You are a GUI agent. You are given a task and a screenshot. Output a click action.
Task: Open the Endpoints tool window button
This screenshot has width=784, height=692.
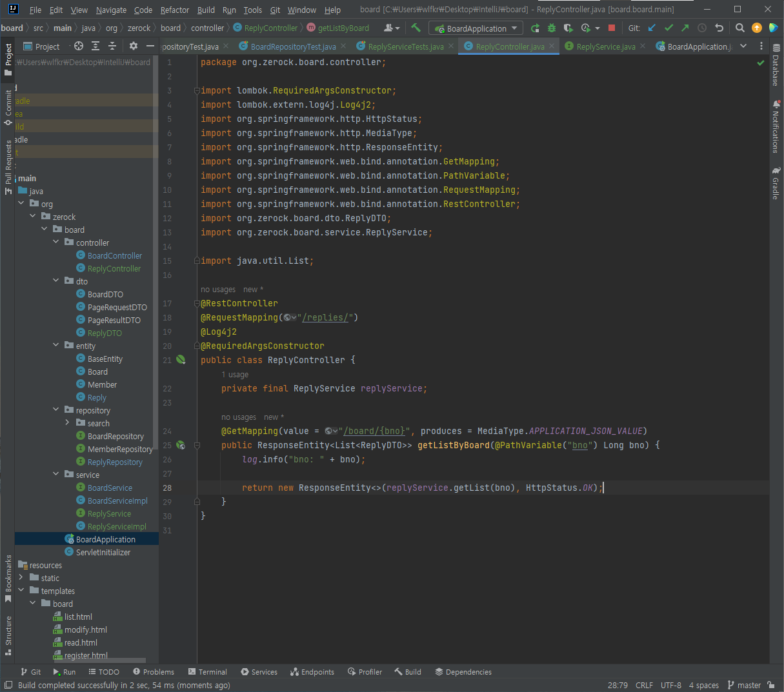point(312,672)
